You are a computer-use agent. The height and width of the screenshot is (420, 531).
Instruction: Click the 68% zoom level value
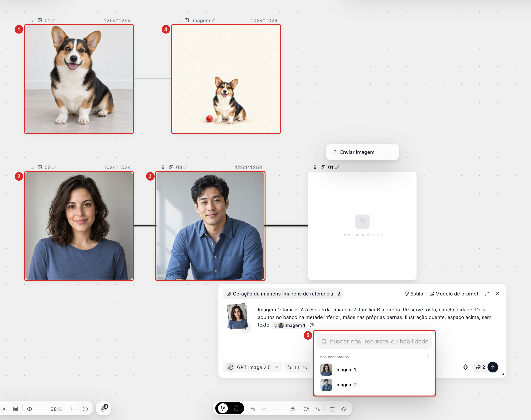point(56,409)
